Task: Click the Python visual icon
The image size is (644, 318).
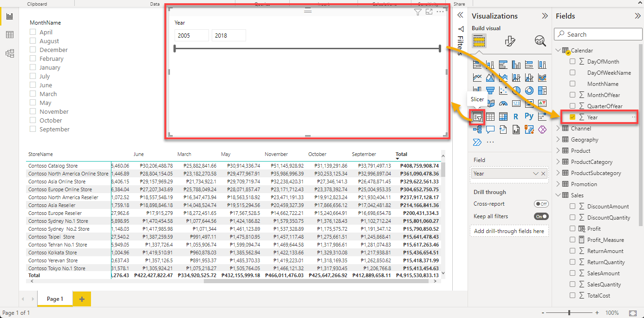Action: point(529,116)
